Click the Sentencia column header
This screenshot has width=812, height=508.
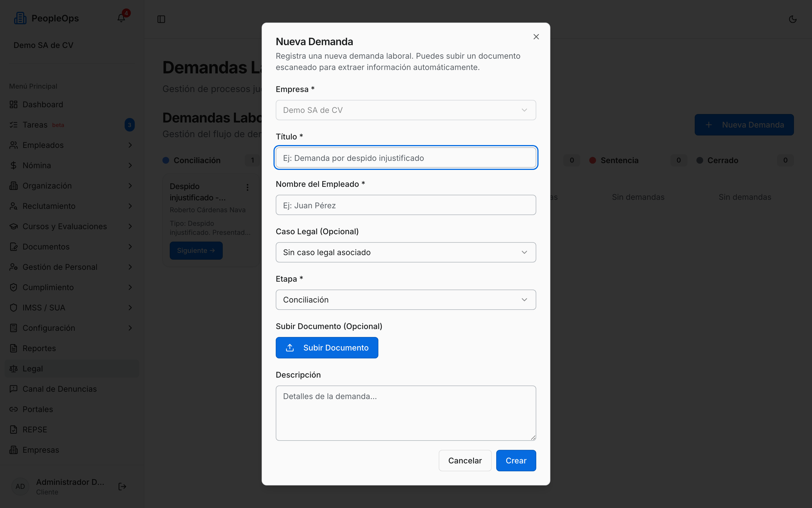click(619, 160)
